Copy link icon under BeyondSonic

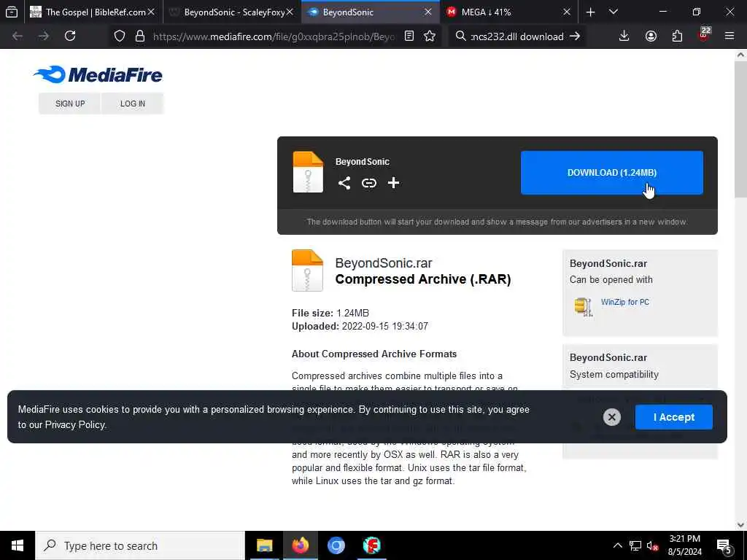368,183
